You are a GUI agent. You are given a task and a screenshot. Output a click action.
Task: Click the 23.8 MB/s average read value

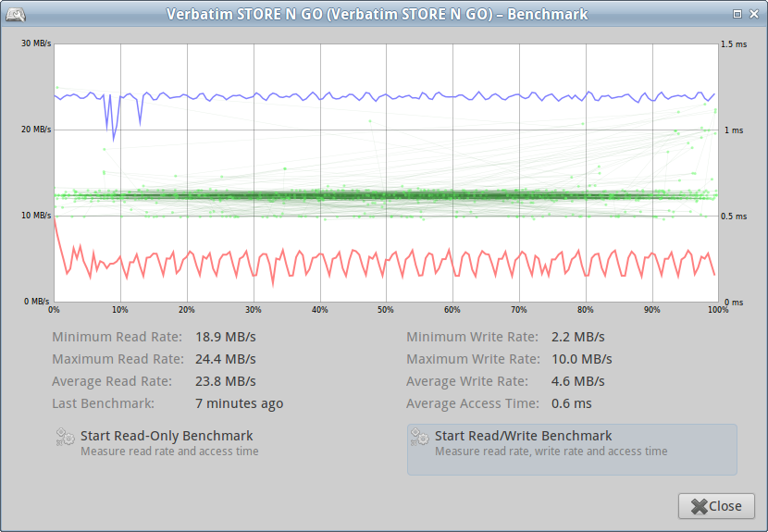click(226, 381)
